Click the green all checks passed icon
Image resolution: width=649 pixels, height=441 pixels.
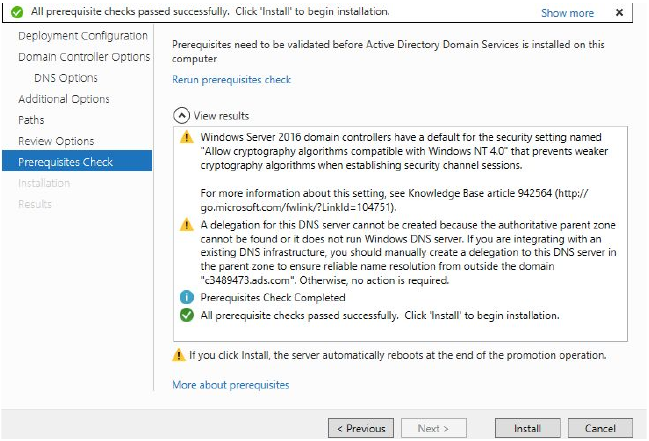[185, 315]
